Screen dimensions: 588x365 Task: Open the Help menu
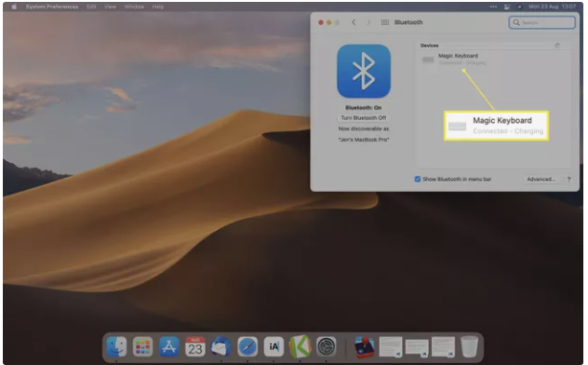158,7
